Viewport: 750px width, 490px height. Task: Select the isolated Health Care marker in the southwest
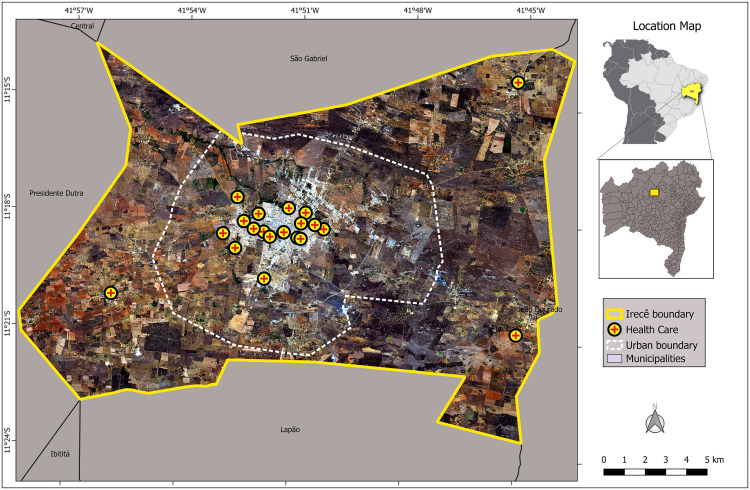pyautogui.click(x=110, y=293)
